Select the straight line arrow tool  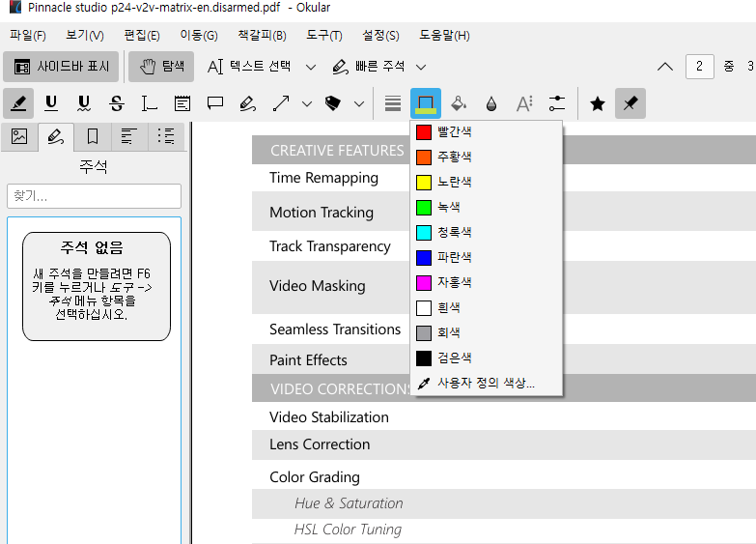(x=281, y=103)
